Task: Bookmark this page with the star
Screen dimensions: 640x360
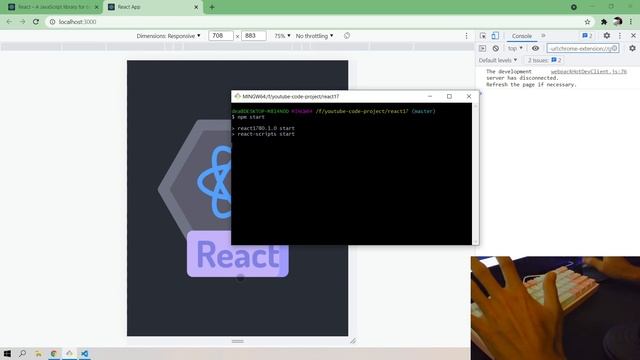Action: pos(587,22)
